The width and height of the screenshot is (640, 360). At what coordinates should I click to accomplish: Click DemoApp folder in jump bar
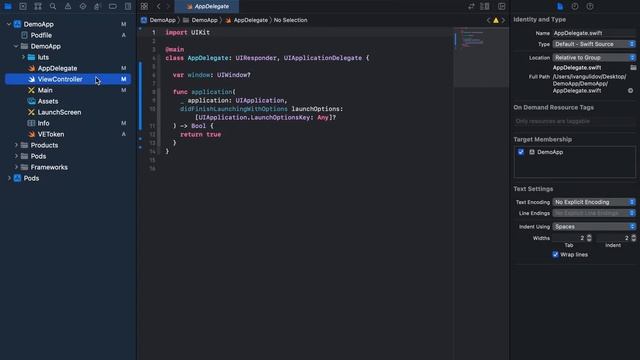[200, 20]
